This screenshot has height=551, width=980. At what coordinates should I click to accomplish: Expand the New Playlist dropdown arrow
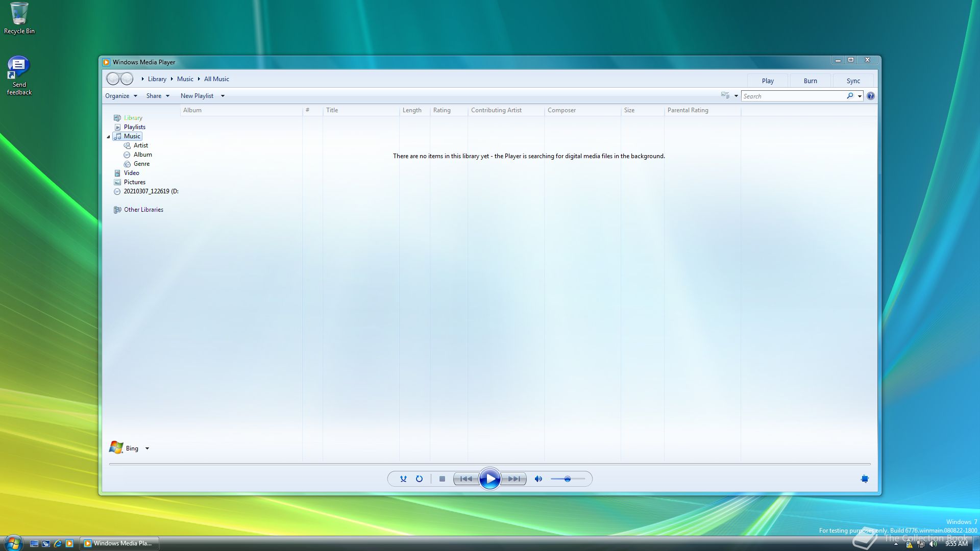coord(223,96)
